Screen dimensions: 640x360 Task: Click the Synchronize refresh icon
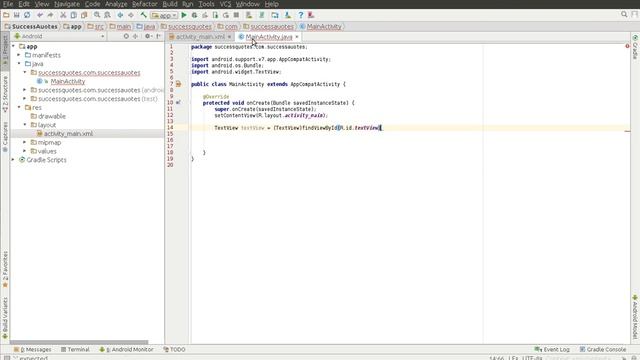point(27,15)
